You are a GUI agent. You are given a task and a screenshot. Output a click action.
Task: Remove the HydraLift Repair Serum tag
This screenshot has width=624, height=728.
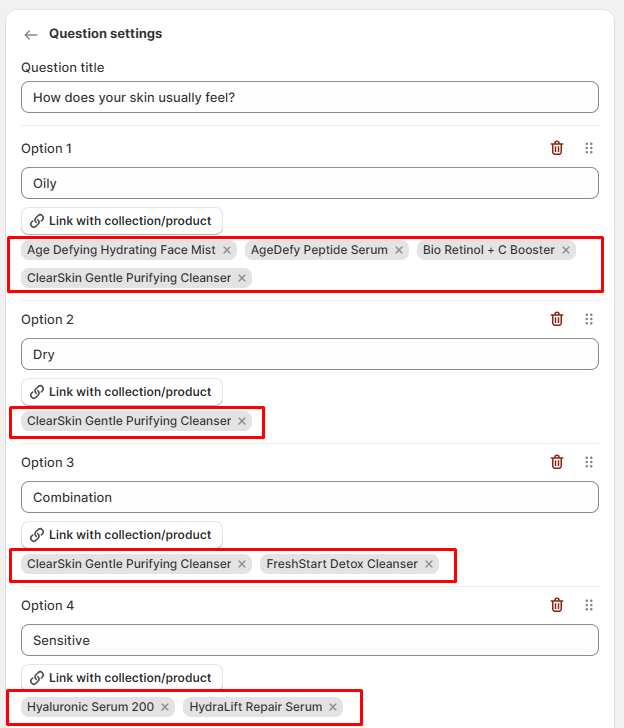[x=333, y=707]
